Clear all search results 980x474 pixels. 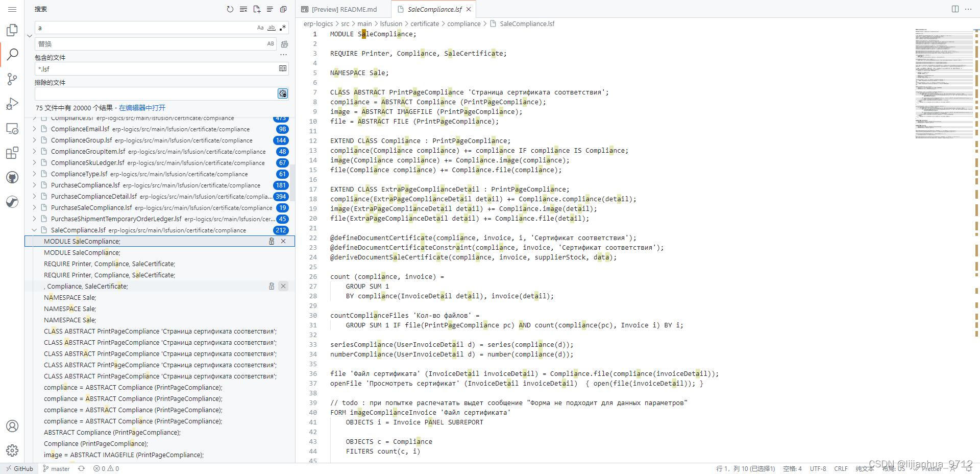(243, 9)
